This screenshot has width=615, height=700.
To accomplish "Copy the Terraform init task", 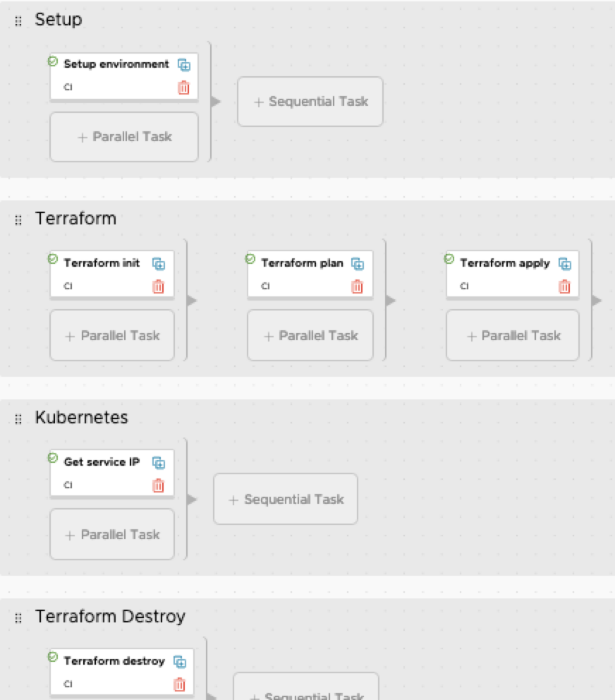I will tap(159, 264).
